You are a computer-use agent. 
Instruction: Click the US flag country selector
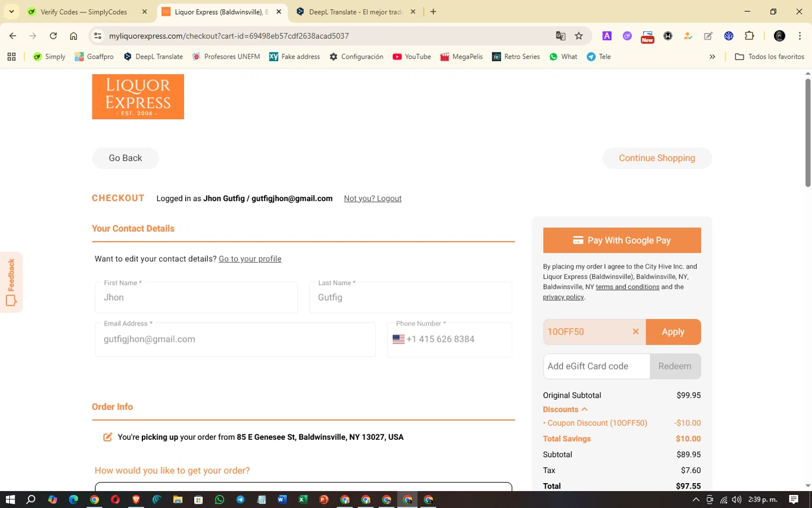click(398, 339)
